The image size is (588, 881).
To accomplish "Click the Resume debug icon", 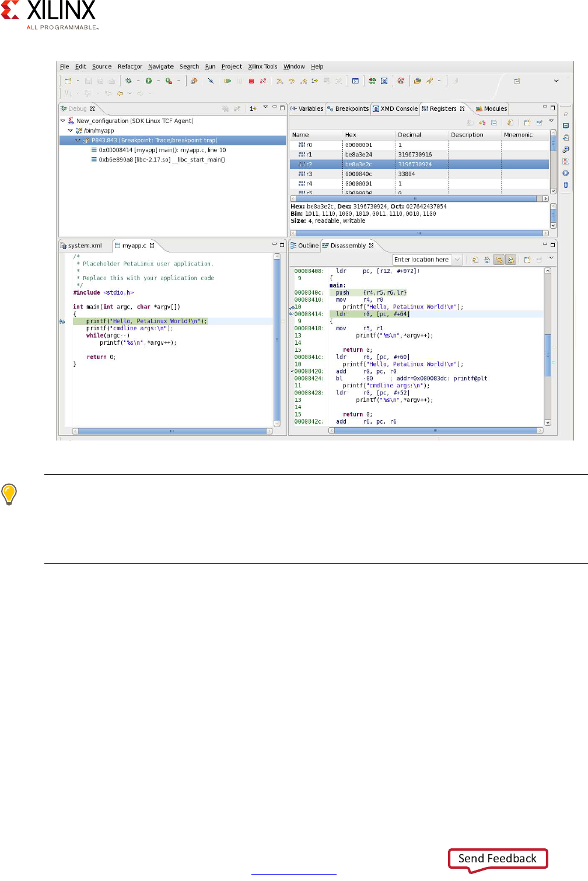I will pyautogui.click(x=228, y=81).
